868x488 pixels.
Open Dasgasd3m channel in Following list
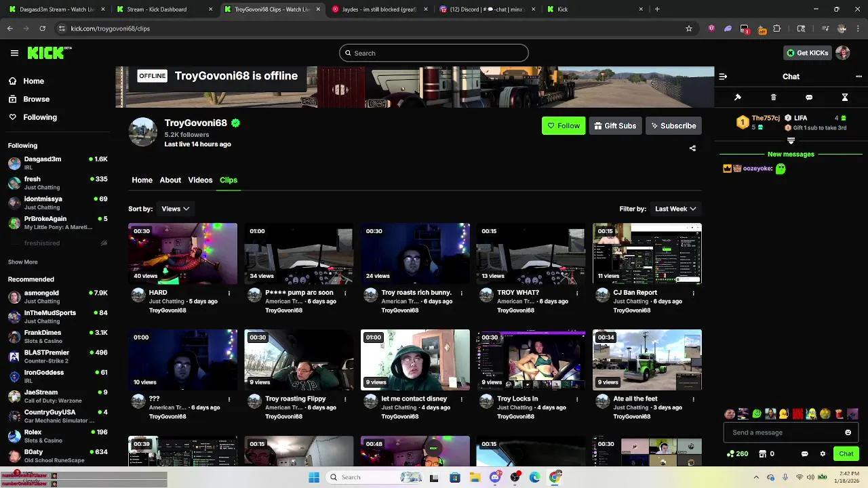pyautogui.click(x=58, y=163)
